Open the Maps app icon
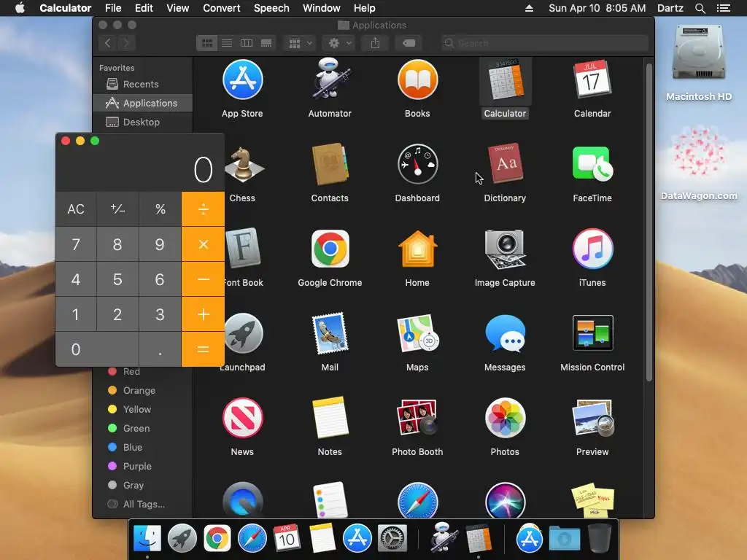Viewport: 747px width, 560px height. click(417, 333)
